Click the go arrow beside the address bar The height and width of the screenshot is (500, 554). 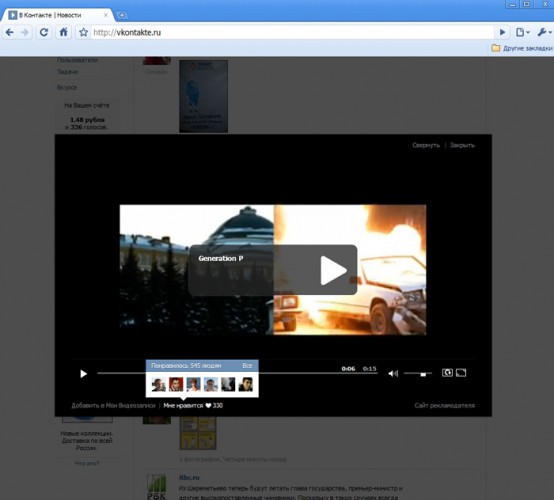tap(502, 33)
